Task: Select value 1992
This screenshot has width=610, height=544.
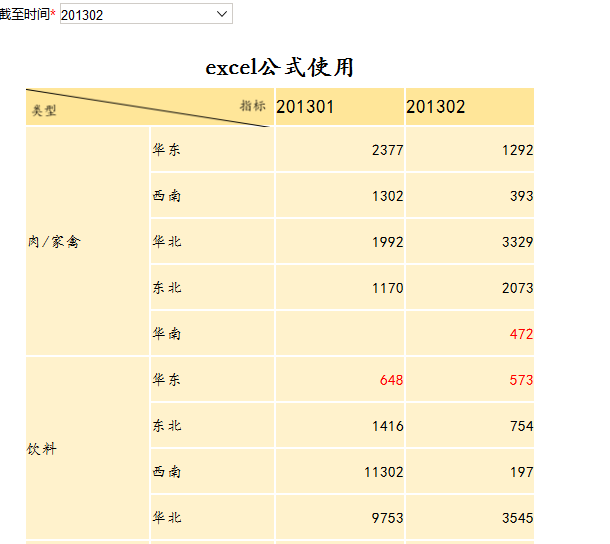Action: click(387, 242)
